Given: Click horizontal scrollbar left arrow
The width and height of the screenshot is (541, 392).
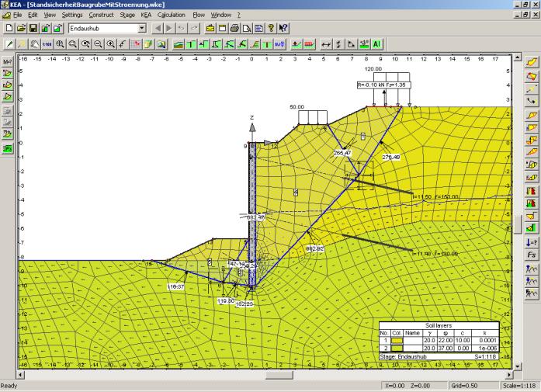Looking at the screenshot, I should pyautogui.click(x=20, y=374).
